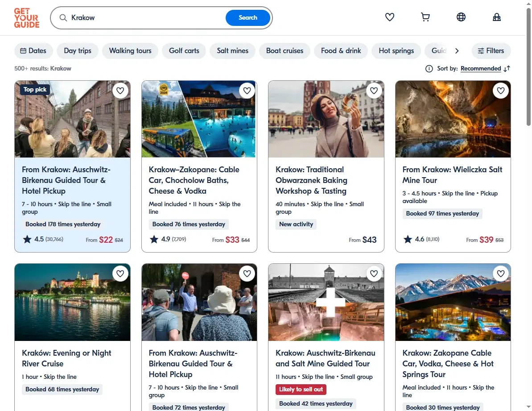Click the From $39 price
Viewport: 532px width, 411px height.
coord(485,240)
